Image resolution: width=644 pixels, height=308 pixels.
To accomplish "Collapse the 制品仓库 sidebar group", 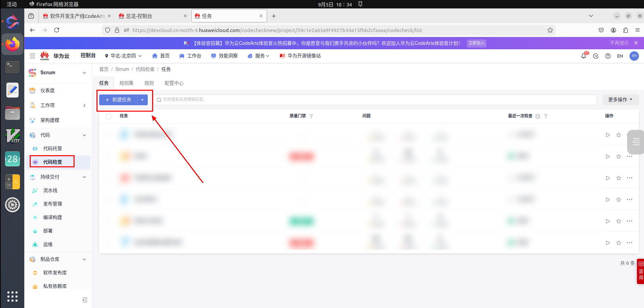I will [84, 259].
